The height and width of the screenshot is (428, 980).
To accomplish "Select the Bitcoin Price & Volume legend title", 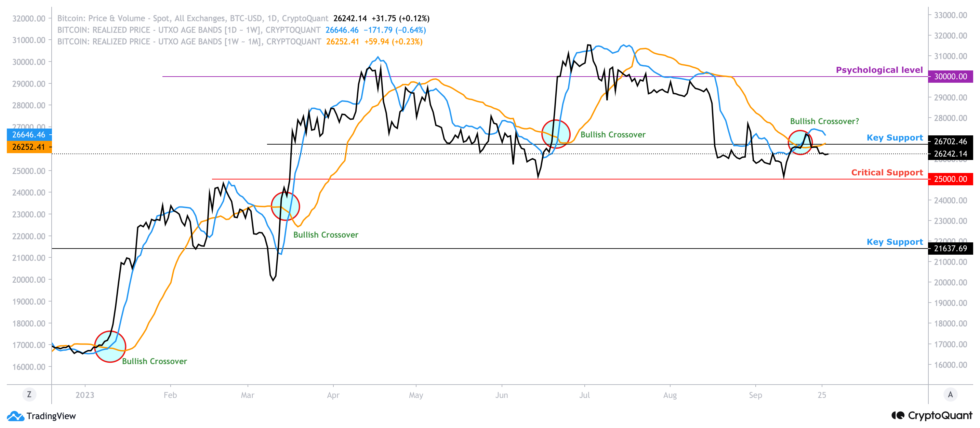I will [193, 18].
